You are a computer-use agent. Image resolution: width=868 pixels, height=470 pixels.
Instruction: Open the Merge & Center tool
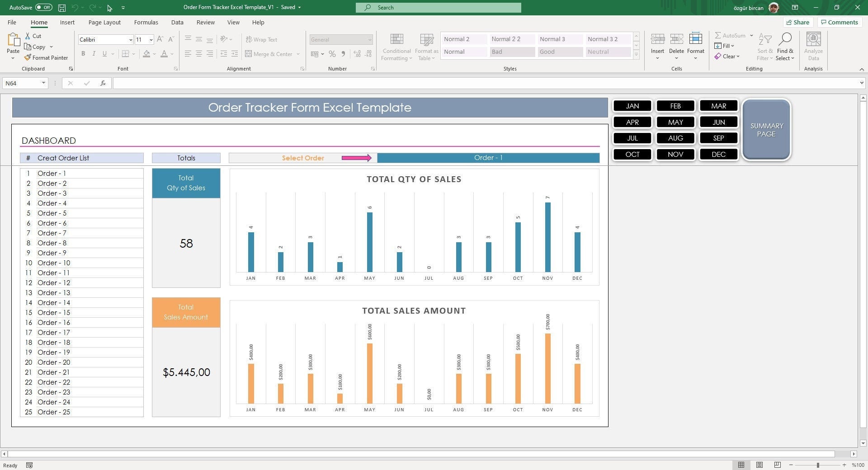coord(271,54)
